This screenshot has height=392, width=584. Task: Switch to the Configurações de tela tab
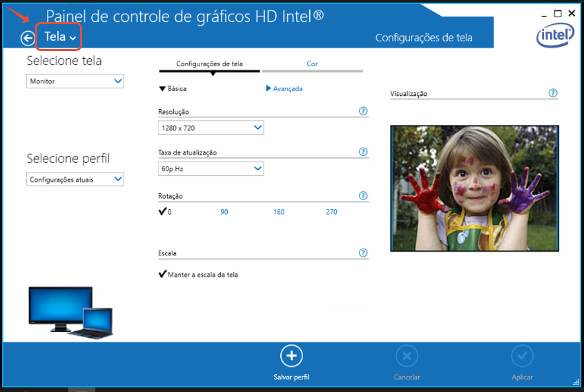pos(209,64)
